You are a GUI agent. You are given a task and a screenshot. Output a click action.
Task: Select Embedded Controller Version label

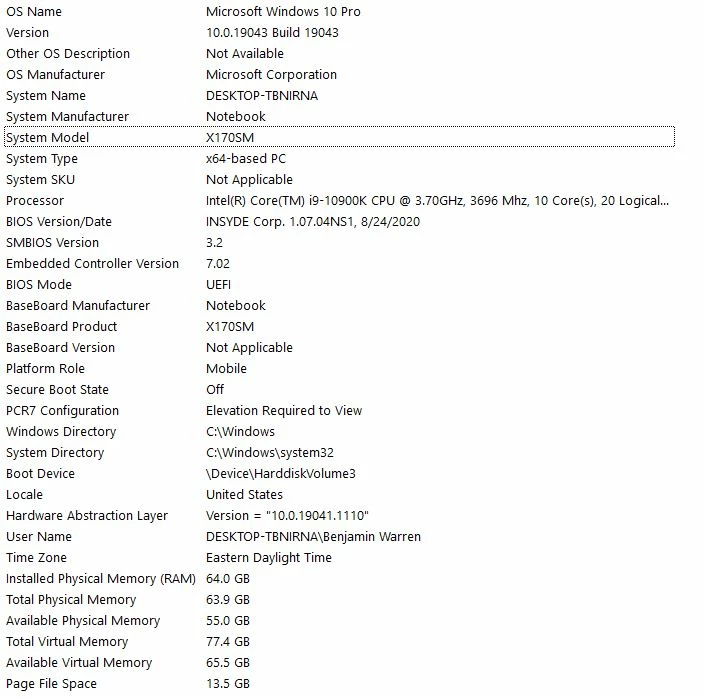(92, 264)
